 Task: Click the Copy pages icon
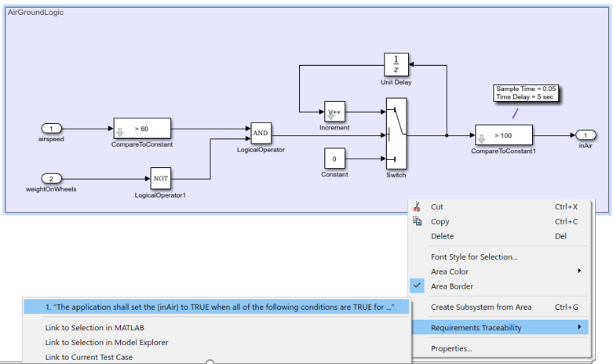(x=417, y=221)
